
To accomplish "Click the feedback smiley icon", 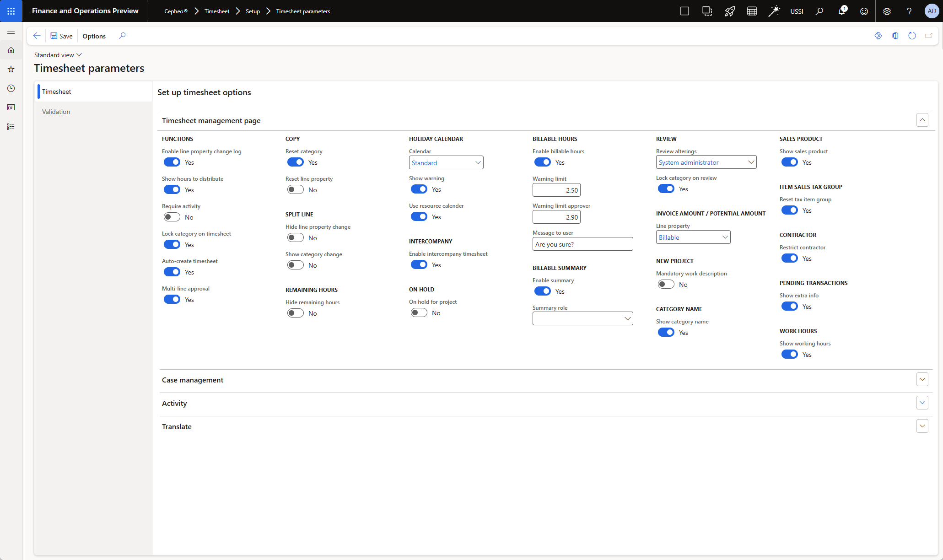I will coord(864,11).
